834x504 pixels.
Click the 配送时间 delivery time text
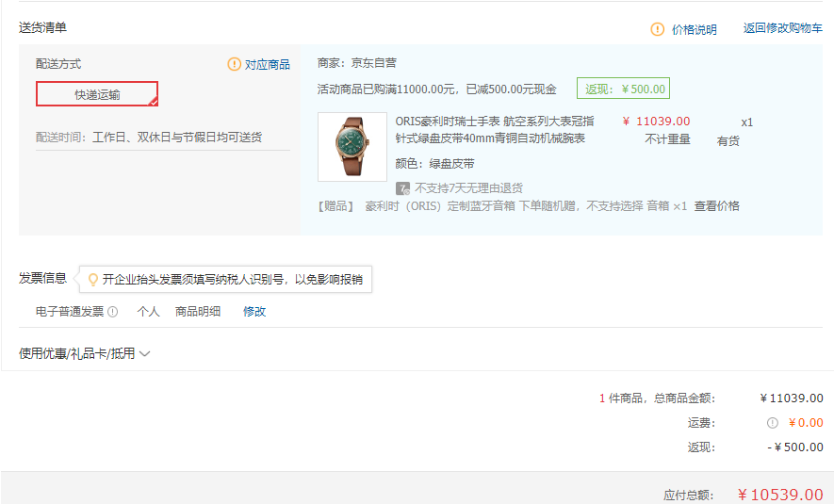tap(149, 138)
